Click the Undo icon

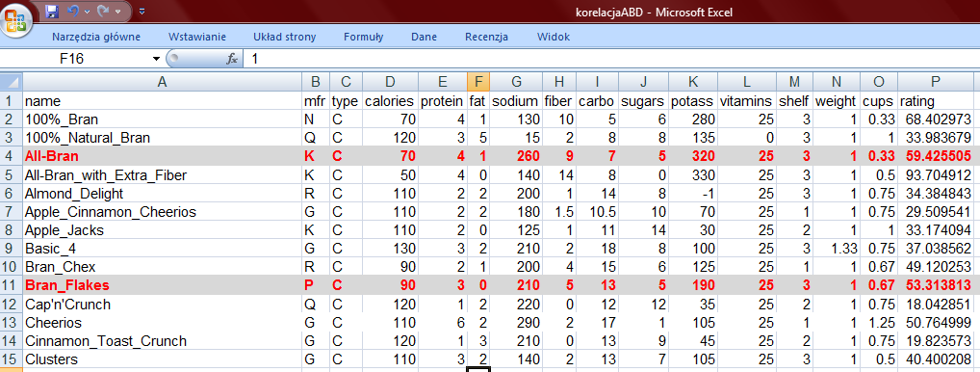[x=73, y=12]
